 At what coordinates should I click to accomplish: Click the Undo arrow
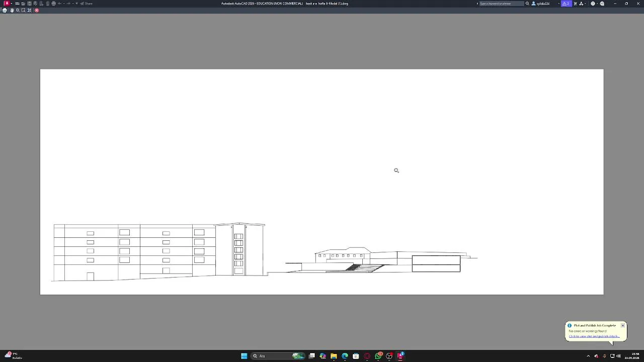point(60,4)
